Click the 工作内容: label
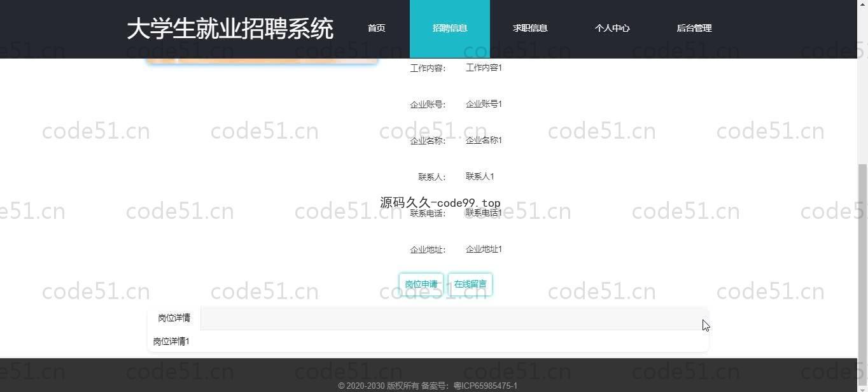The width and height of the screenshot is (868, 392). (428, 68)
